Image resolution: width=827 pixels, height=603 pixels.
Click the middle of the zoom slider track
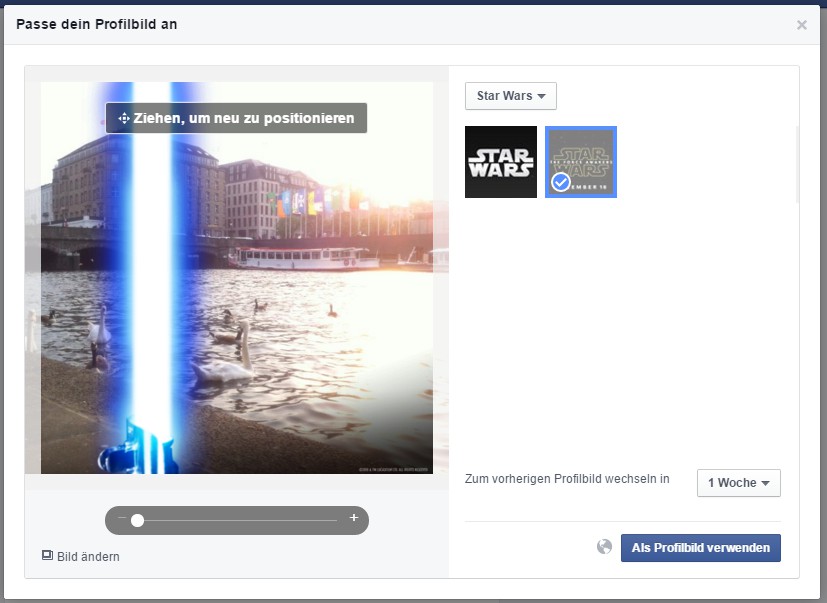click(237, 520)
